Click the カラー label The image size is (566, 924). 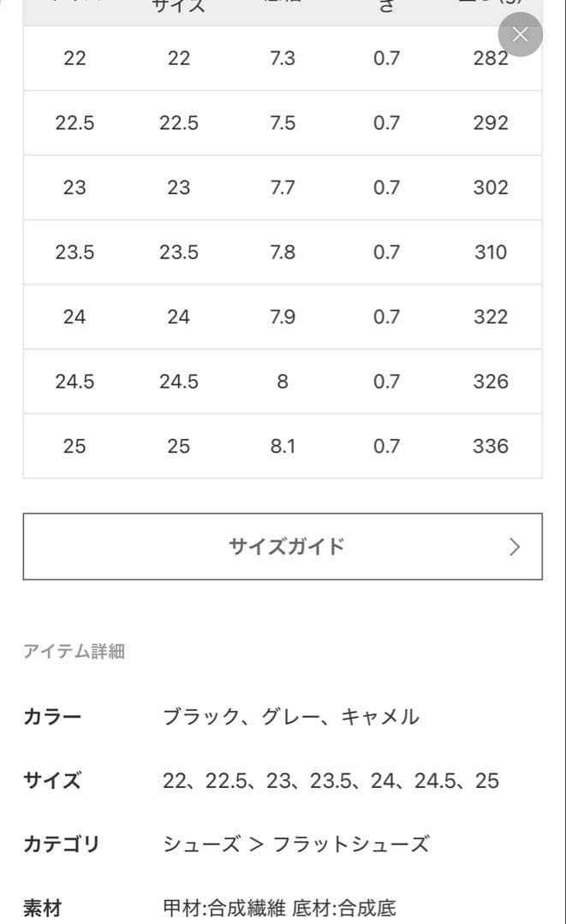point(52,717)
